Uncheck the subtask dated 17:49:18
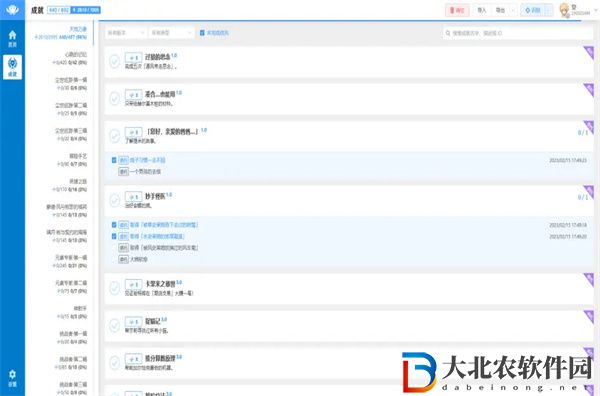The image size is (600, 396). click(x=114, y=225)
